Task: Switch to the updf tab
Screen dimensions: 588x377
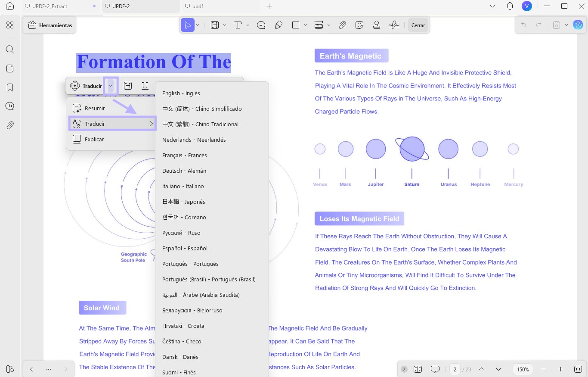Action: click(221, 6)
